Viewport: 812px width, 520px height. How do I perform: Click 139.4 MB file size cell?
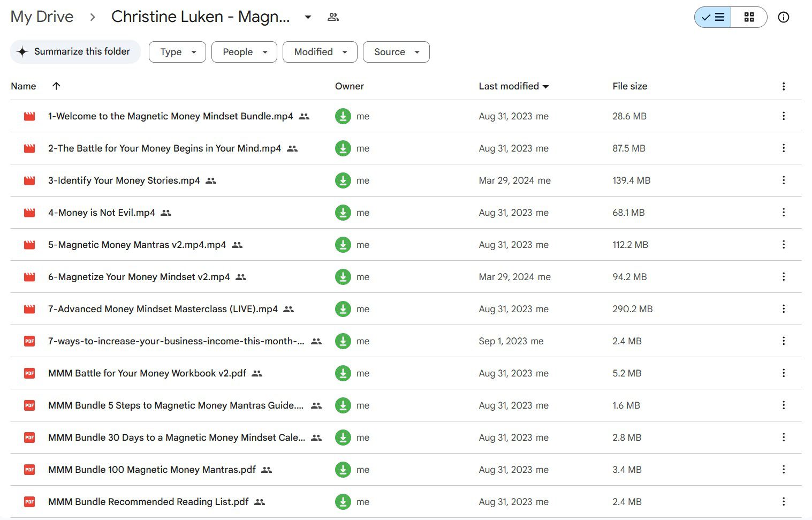click(x=632, y=180)
